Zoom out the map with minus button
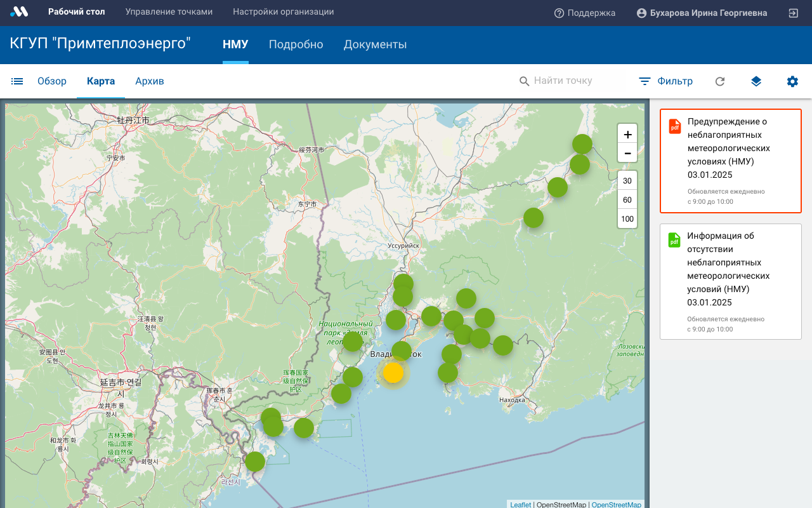The width and height of the screenshot is (812, 508). pos(627,153)
